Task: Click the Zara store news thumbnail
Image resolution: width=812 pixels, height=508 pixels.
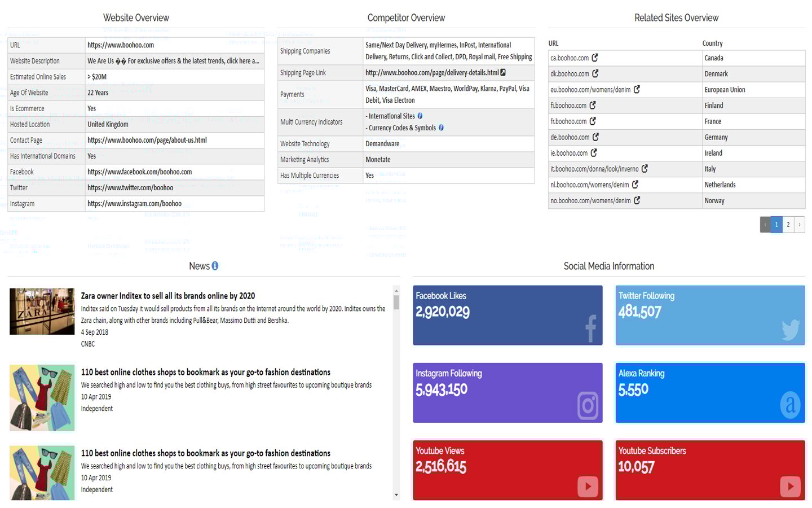Action: coord(42,312)
